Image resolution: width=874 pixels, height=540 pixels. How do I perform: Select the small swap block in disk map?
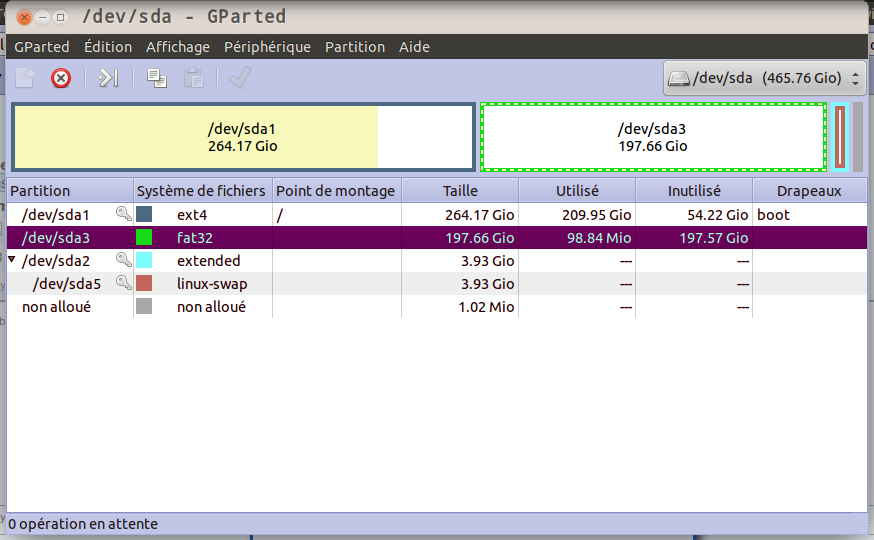840,137
